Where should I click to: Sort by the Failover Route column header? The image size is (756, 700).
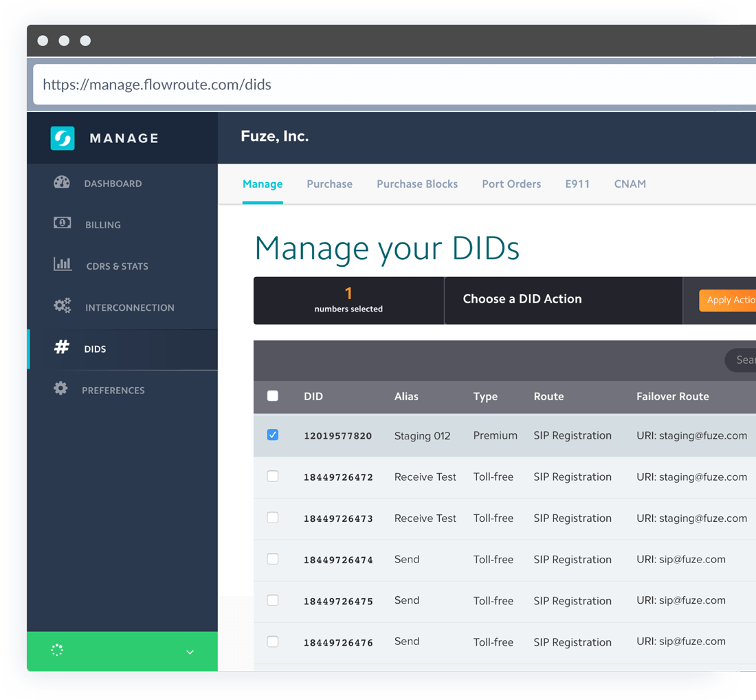point(673,397)
